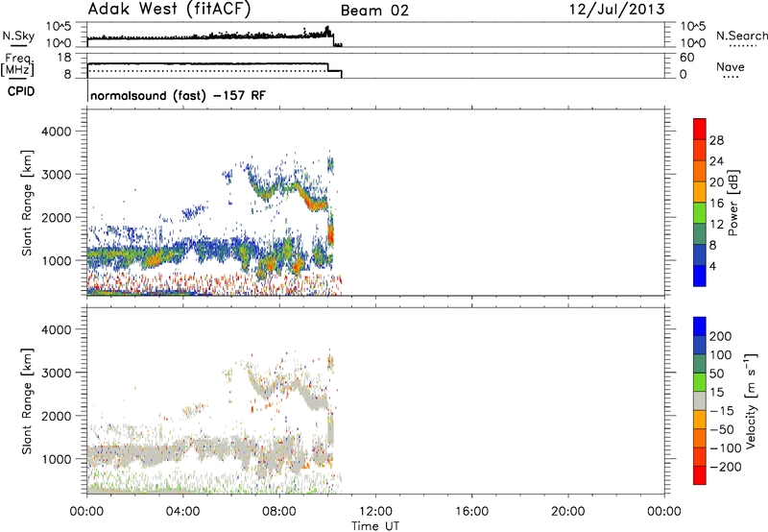This screenshot has width=768, height=532.
Task: Click the Power [dB] colorbar title
Action: coord(732,203)
